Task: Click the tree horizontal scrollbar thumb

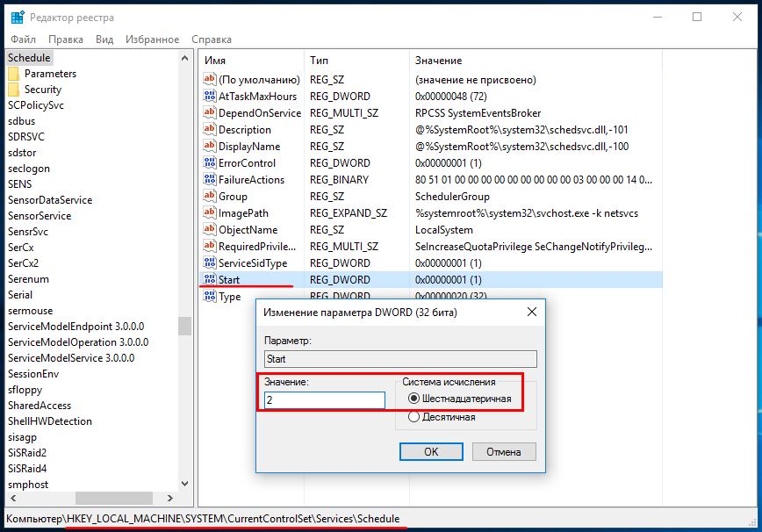Action: [x=114, y=498]
